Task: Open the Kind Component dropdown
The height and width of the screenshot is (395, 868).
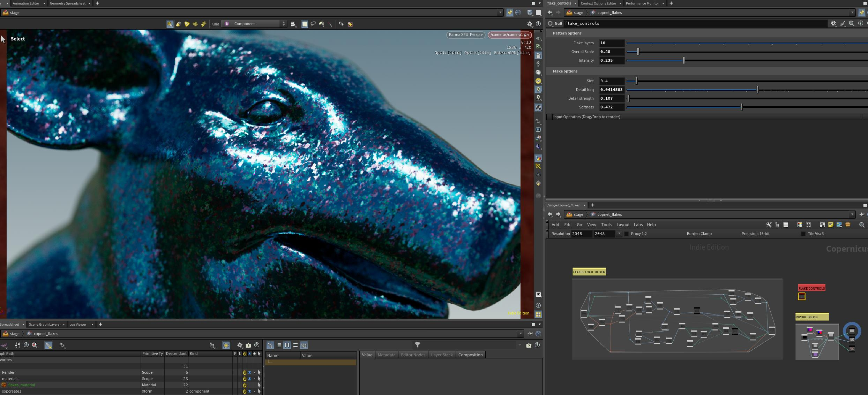Action: tap(255, 24)
